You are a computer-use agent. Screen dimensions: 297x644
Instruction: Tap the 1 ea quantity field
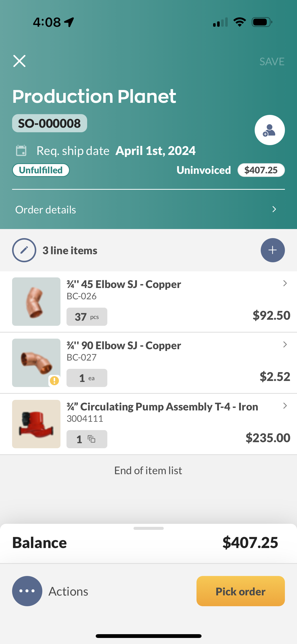(x=87, y=378)
